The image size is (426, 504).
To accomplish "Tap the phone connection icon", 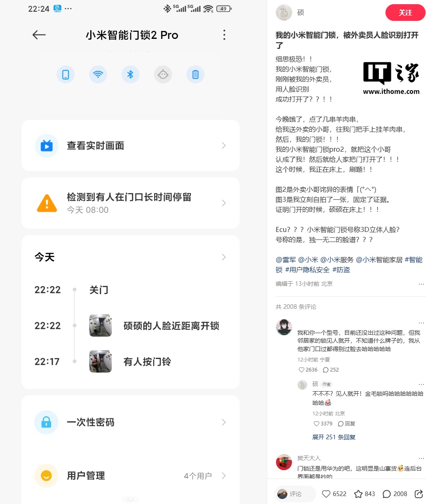I will point(66,74).
